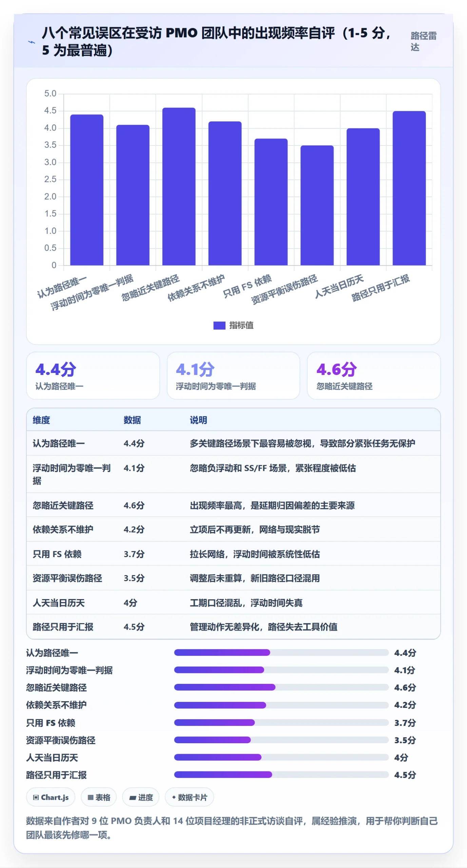Click the 认为路径唯一 bar in the chart
Image resolution: width=467 pixels, height=868 pixels.
click(x=87, y=190)
